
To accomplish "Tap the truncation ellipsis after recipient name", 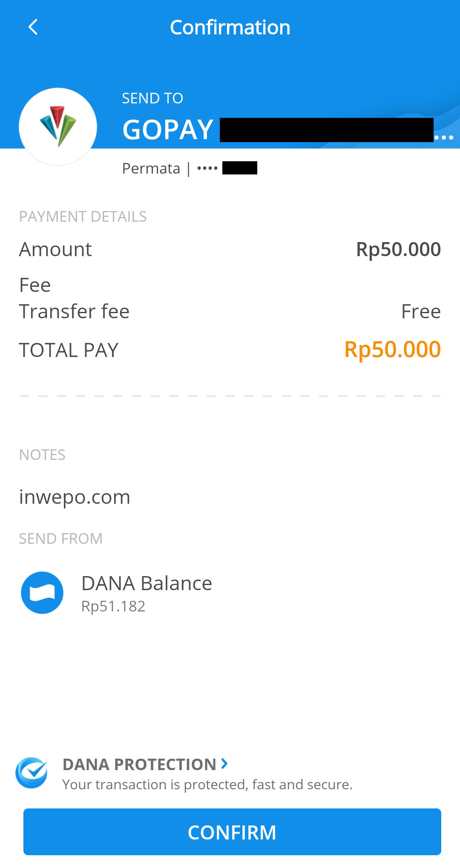I will tap(443, 137).
